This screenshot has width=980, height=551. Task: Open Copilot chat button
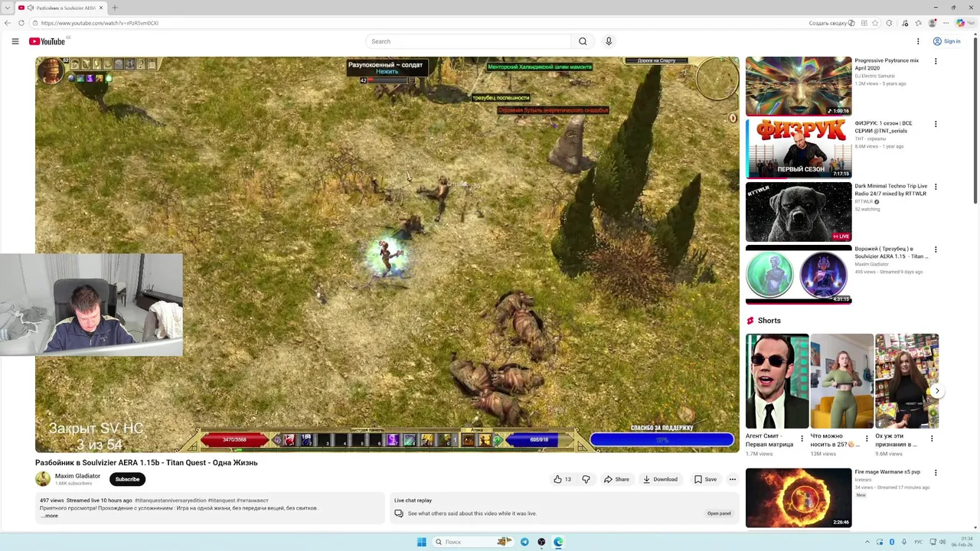click(x=965, y=23)
